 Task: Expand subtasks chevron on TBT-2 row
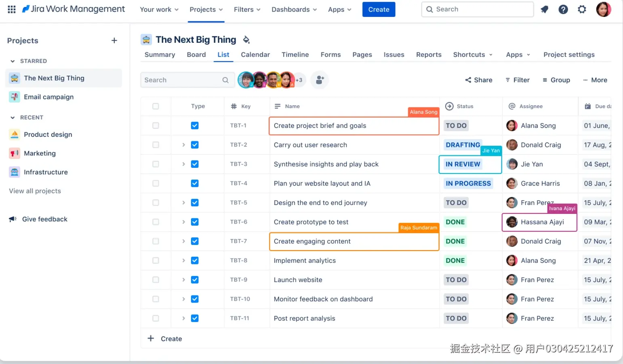tap(183, 144)
